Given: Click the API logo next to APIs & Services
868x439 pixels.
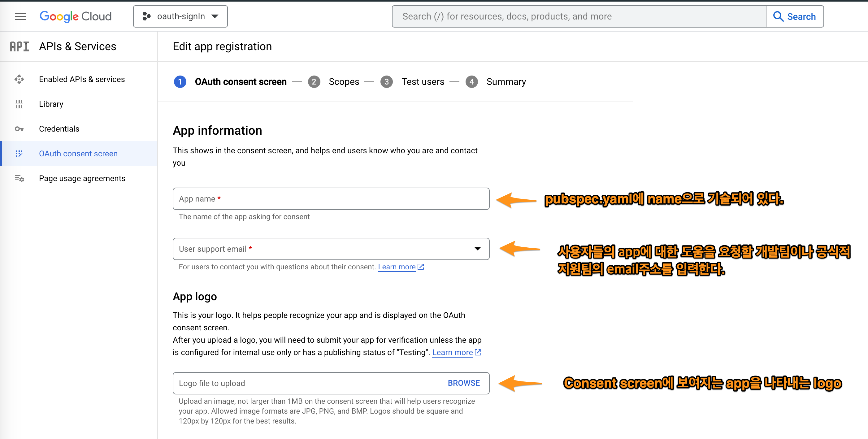Looking at the screenshot, I should (x=19, y=46).
